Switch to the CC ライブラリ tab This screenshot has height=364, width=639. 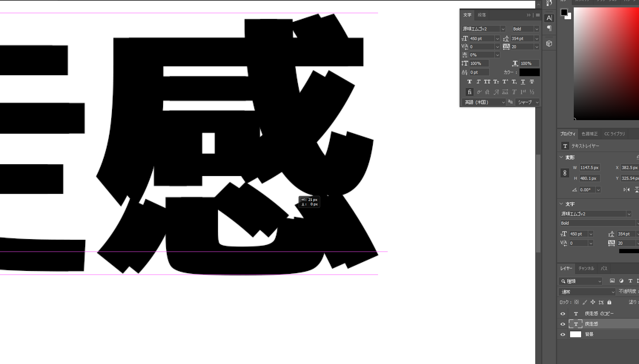click(615, 134)
